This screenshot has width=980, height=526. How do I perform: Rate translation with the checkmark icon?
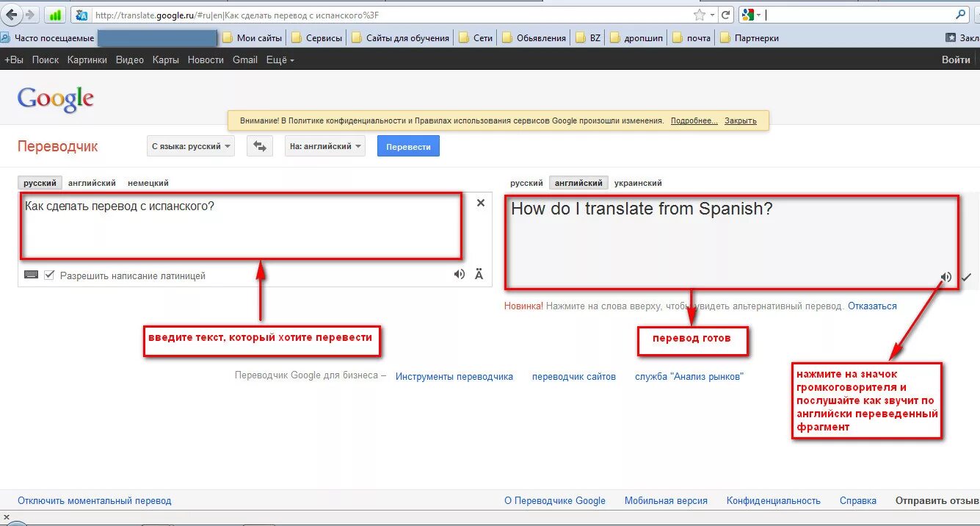coord(967,277)
